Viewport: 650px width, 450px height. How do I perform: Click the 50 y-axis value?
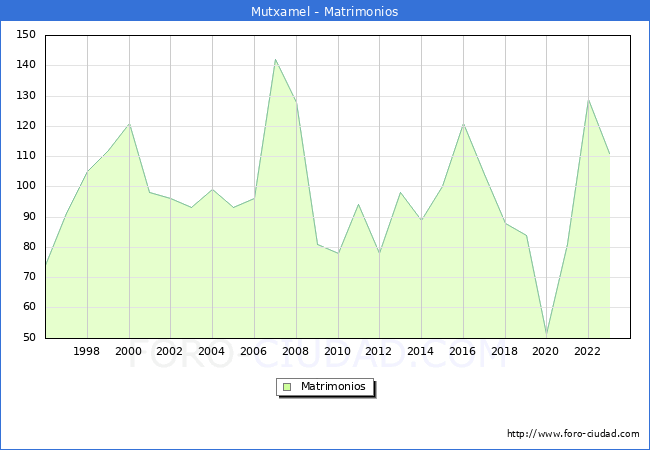click(x=29, y=337)
